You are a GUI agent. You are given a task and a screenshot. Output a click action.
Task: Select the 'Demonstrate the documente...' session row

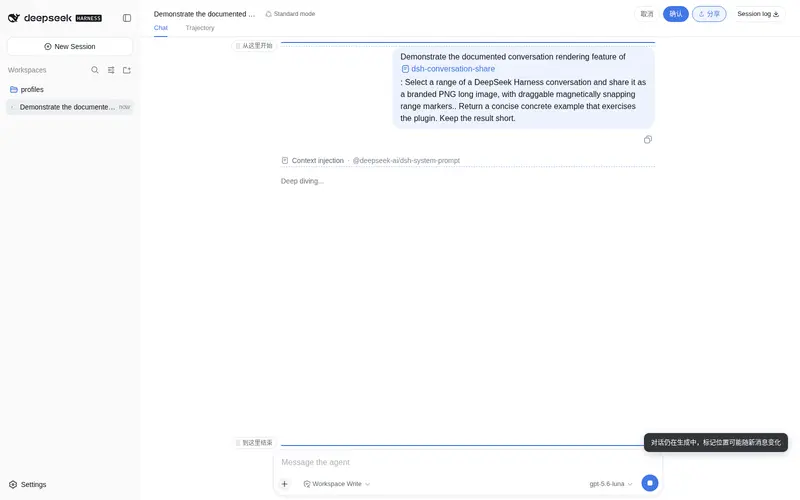pyautogui.click(x=70, y=107)
